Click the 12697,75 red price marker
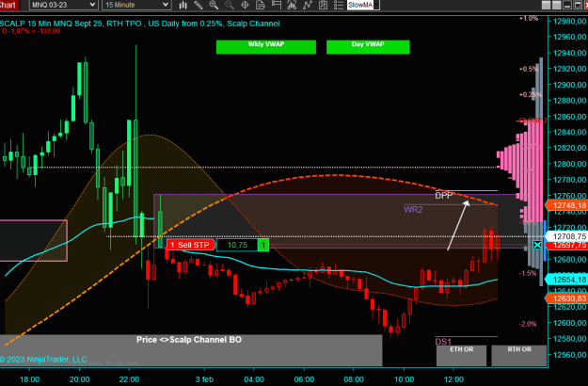The height and width of the screenshot is (386, 588). pyautogui.click(x=565, y=245)
